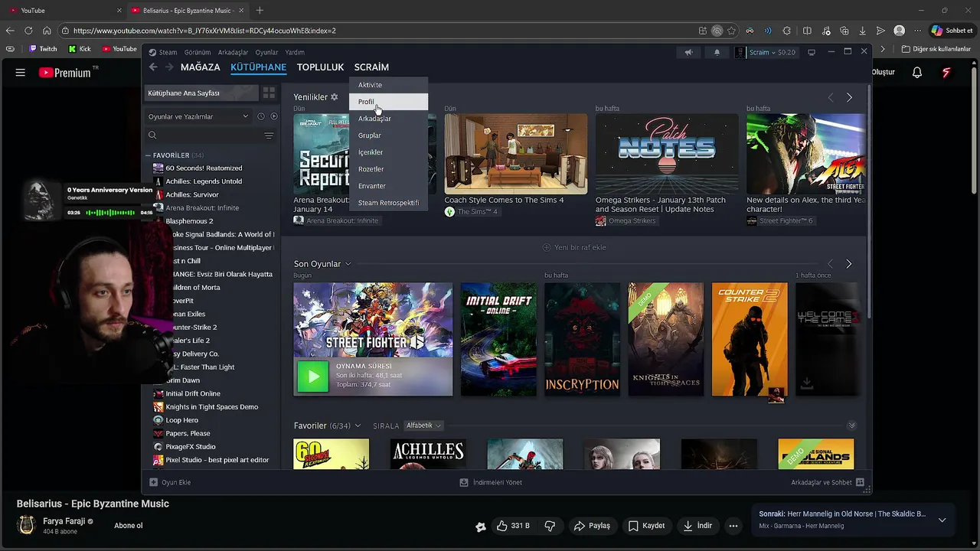Select Papers, Please in library list
980x551 pixels.
click(188, 433)
